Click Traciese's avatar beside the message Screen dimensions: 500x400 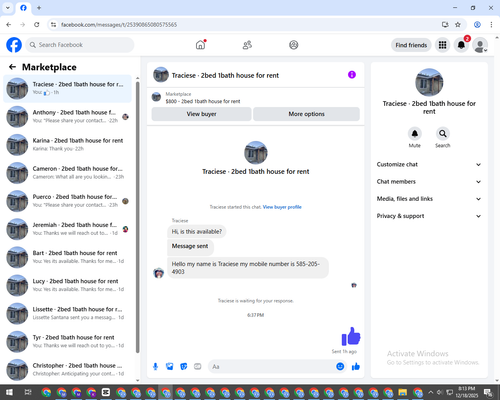pos(159,273)
